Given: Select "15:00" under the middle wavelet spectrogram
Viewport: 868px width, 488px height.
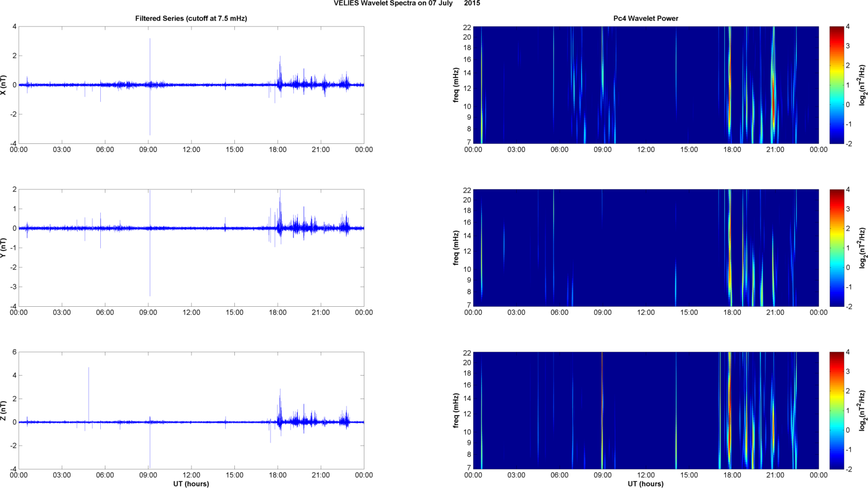Looking at the screenshot, I should (689, 313).
